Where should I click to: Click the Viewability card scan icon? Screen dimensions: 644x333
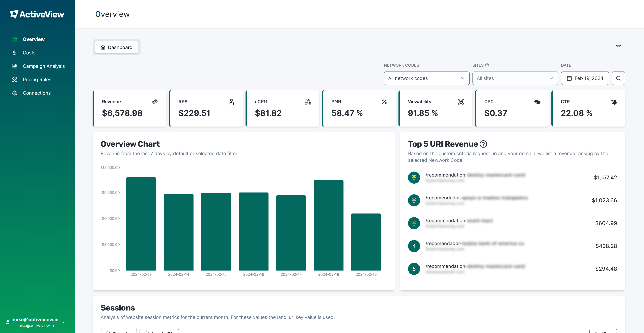(461, 102)
